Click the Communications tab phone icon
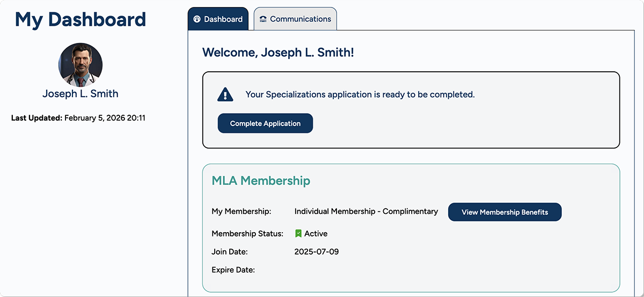Image resolution: width=644 pixels, height=297 pixels. point(263,19)
